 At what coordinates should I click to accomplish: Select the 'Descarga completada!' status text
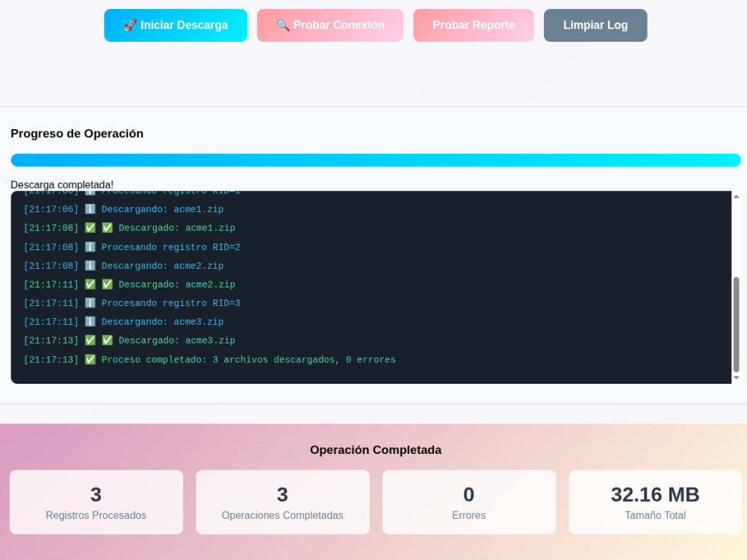click(62, 184)
